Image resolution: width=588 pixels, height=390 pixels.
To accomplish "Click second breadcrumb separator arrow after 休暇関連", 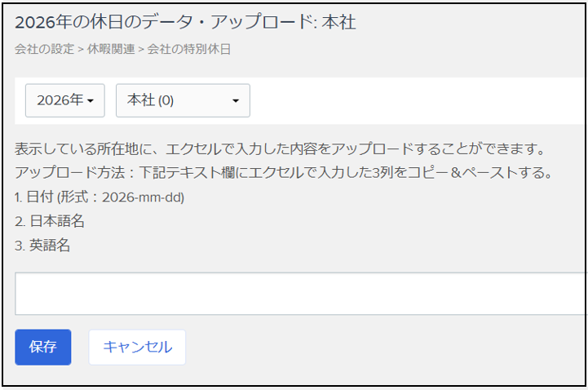I will [x=141, y=50].
